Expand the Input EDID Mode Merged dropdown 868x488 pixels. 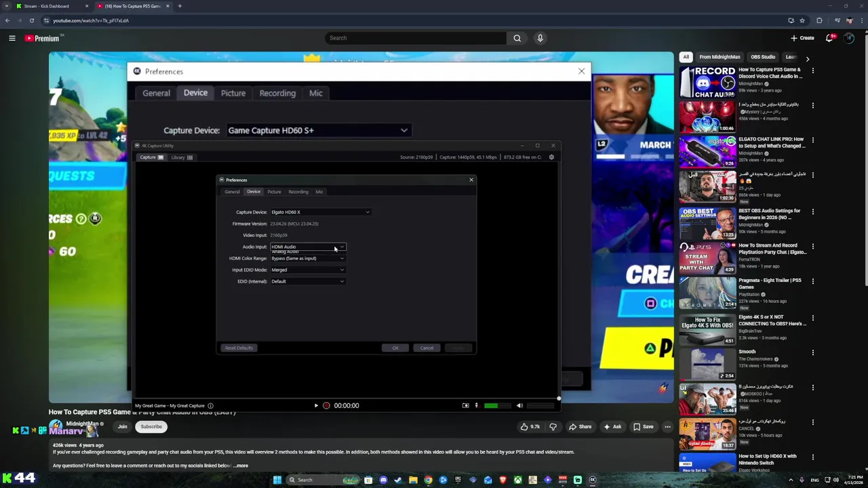tap(308, 270)
